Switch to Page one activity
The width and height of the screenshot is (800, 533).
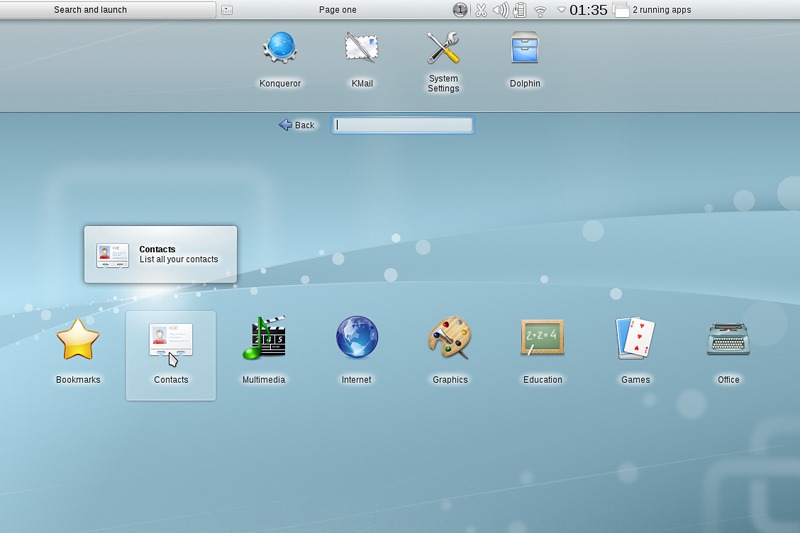click(x=337, y=10)
